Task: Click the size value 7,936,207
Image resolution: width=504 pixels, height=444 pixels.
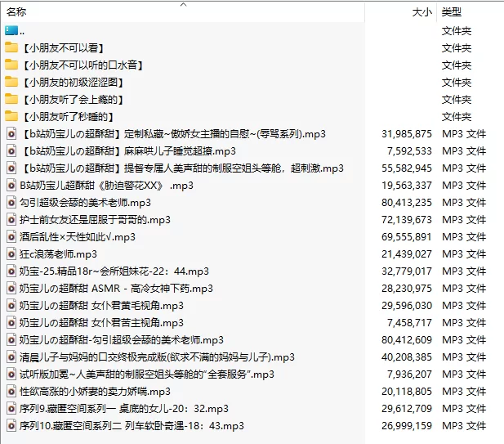Action: click(x=409, y=374)
